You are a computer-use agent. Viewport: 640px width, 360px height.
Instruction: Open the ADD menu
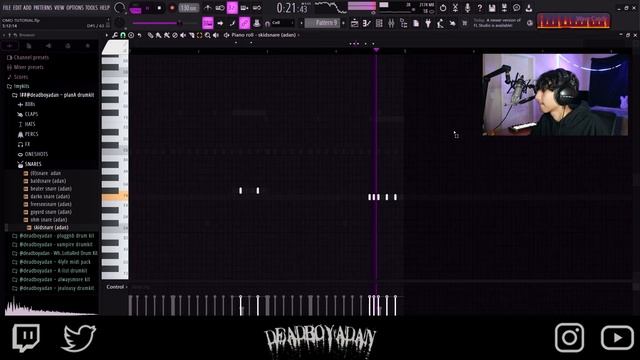tap(27, 8)
